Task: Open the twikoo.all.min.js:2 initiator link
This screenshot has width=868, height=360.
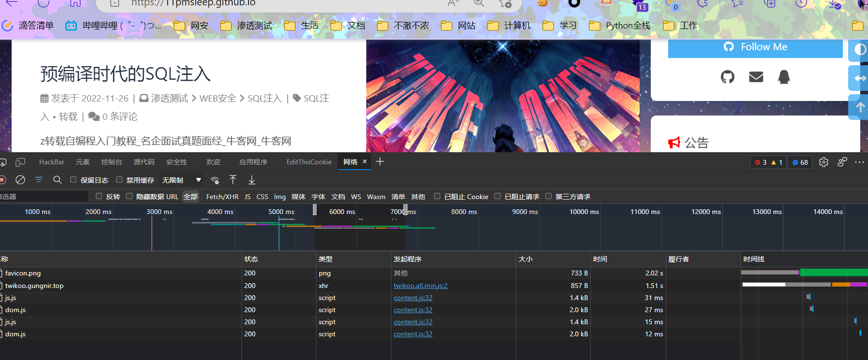Action: coord(420,286)
